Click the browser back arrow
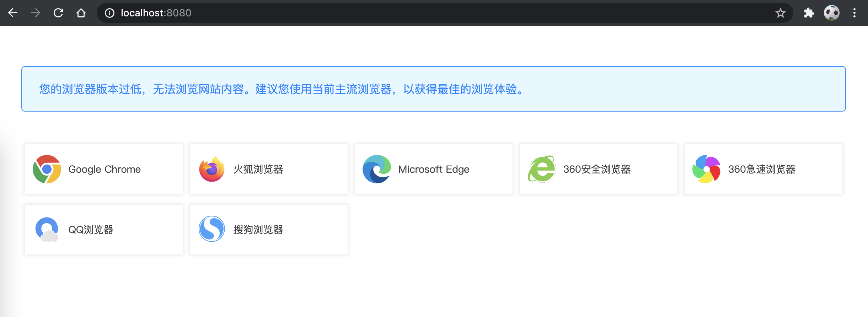 [13, 13]
